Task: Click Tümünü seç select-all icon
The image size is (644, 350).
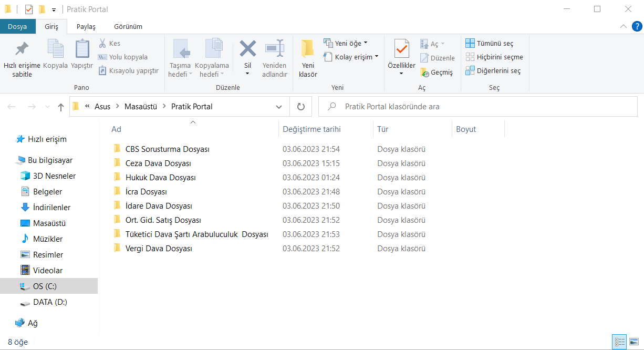Action: (470, 44)
